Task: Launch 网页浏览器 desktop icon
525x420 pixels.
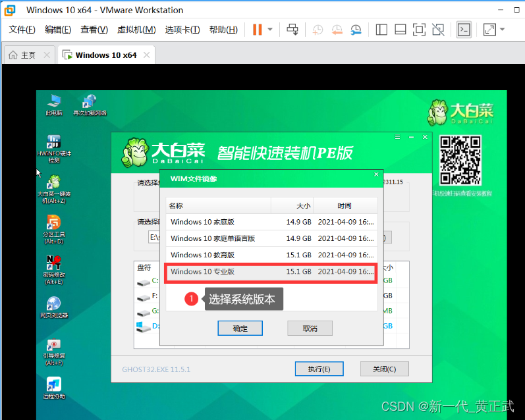Action: tap(54, 307)
